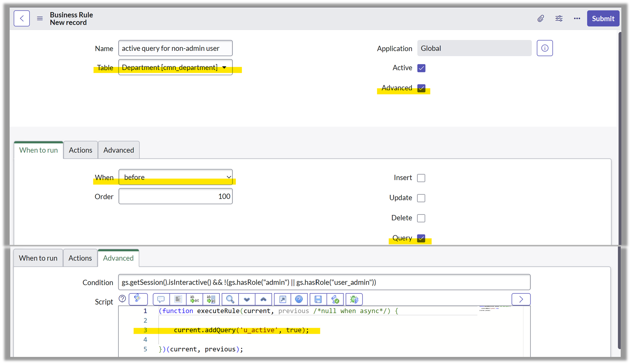Save the script with the disk icon

pyautogui.click(x=318, y=299)
